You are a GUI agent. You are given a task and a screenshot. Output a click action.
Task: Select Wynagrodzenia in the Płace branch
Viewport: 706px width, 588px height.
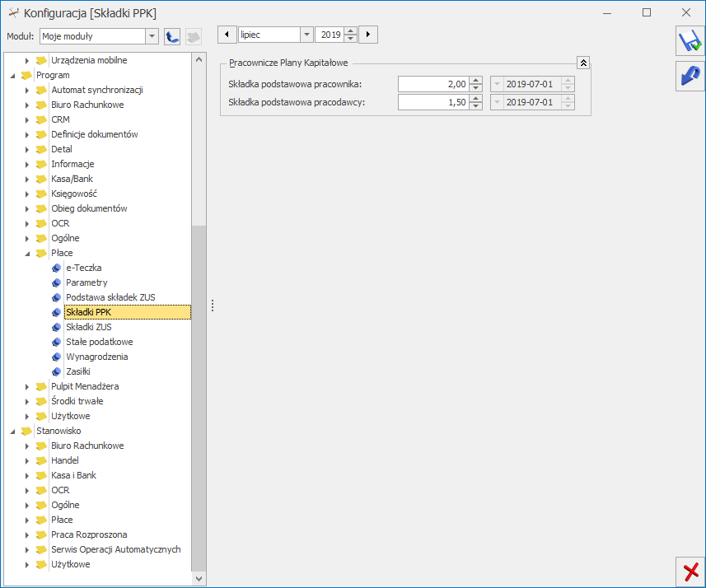point(96,357)
